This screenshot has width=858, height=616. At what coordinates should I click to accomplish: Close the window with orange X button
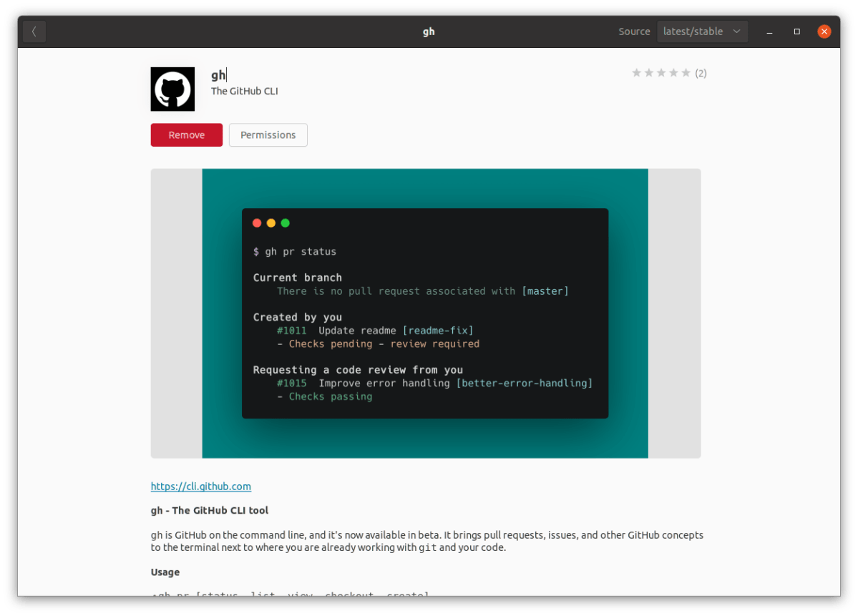[824, 31]
